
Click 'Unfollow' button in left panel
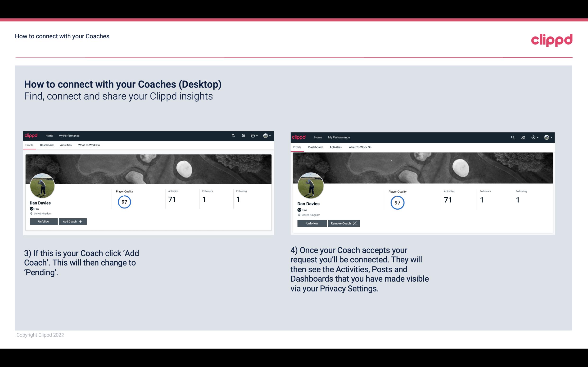click(43, 221)
